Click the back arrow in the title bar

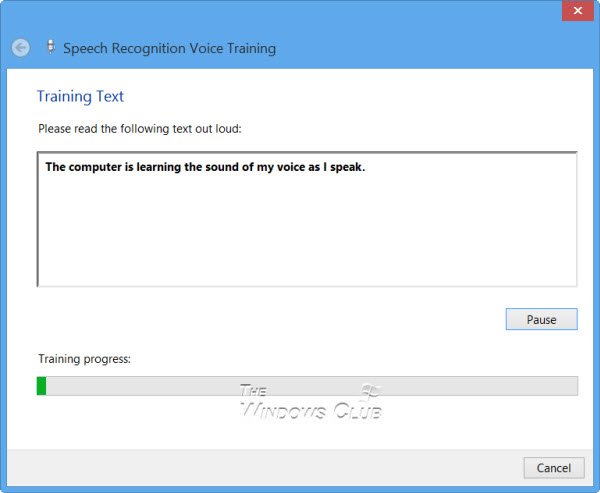(x=20, y=48)
